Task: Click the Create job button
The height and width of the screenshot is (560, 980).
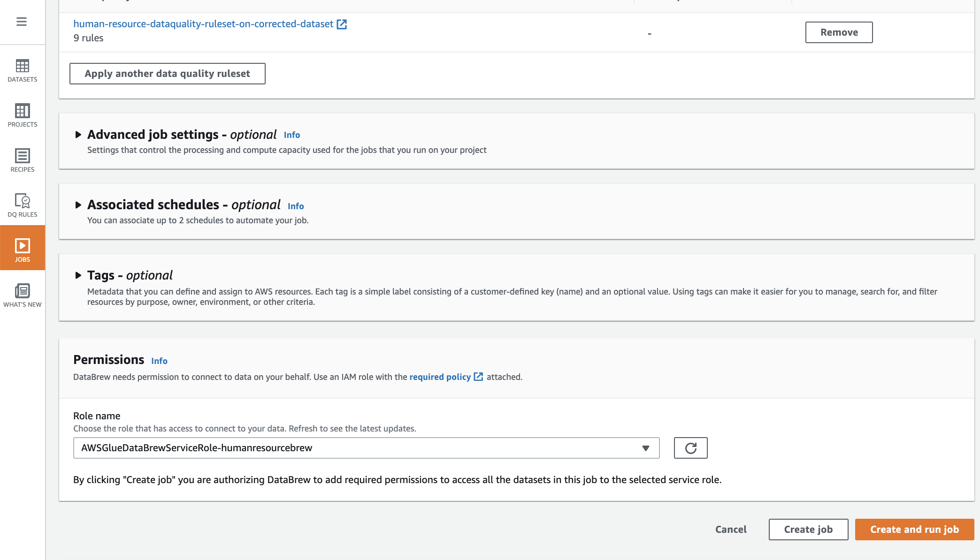Action: 808,530
